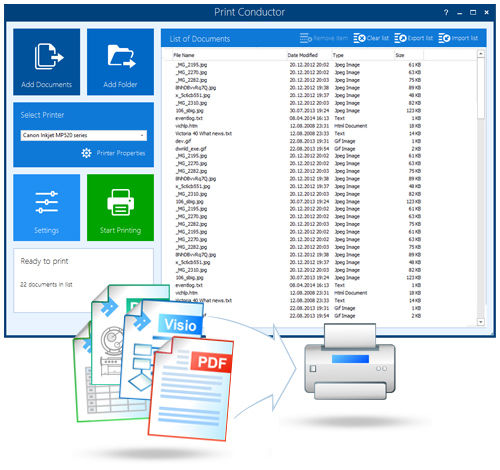Screen dimensions: 500x470
Task: Click the help question mark in title bar
Action: pos(446,13)
